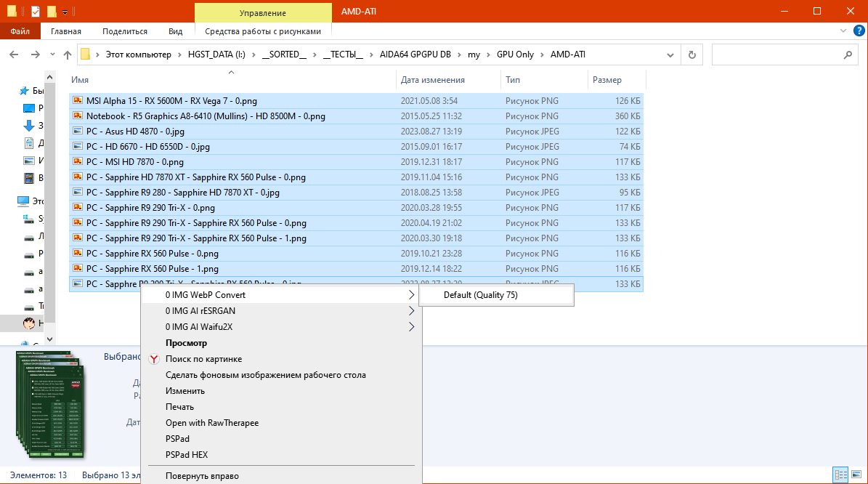Click GPU Only breadcrumb segment
Viewport: 868px width, 484px height.
pos(516,55)
